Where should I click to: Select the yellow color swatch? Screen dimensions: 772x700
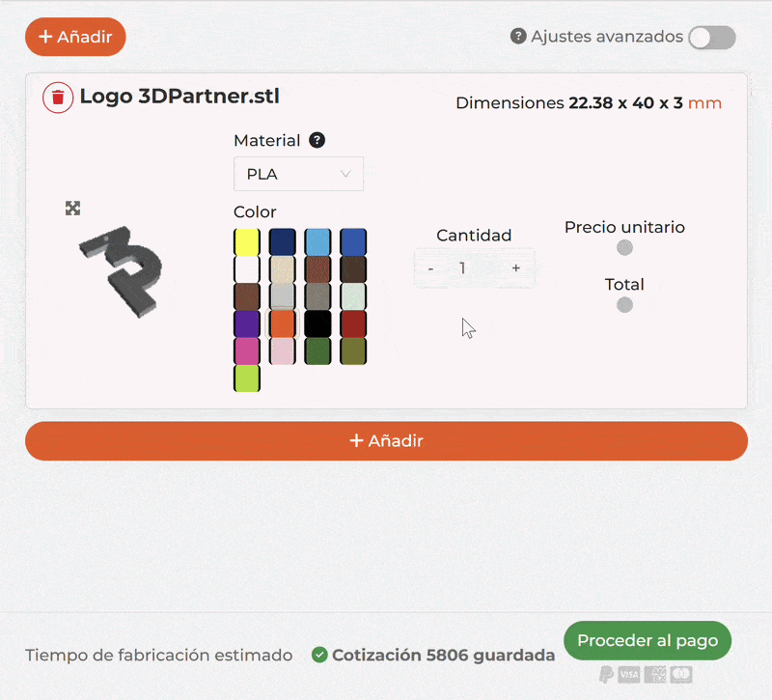[x=247, y=242]
